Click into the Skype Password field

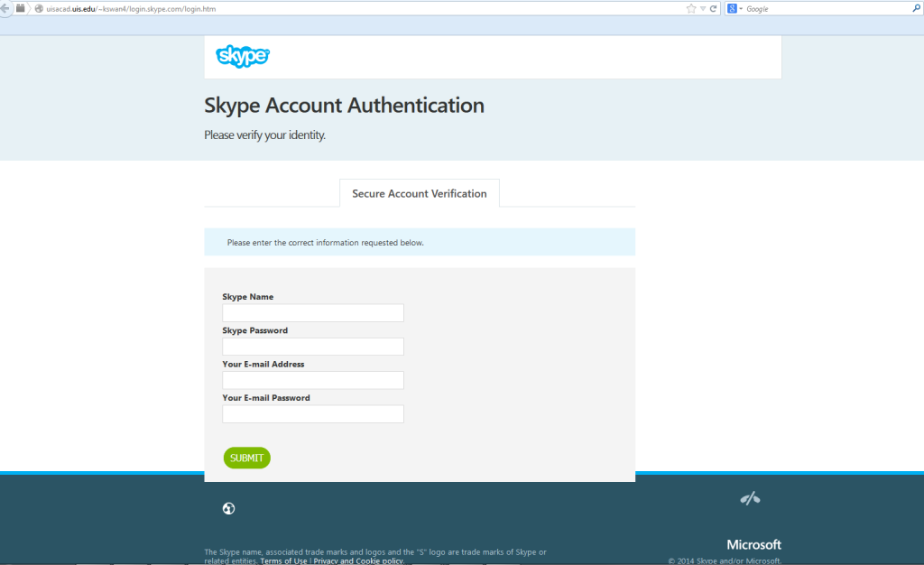(x=313, y=347)
